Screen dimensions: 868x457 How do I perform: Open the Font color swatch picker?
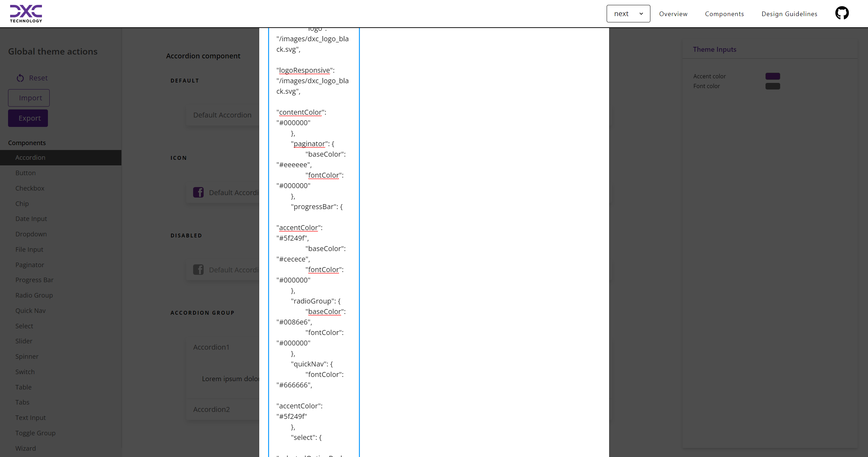click(773, 86)
